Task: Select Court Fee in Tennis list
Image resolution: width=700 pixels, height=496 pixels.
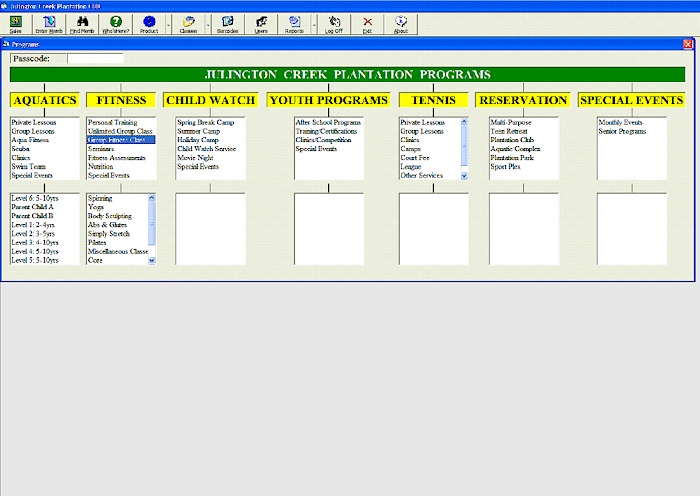Action: click(415, 158)
